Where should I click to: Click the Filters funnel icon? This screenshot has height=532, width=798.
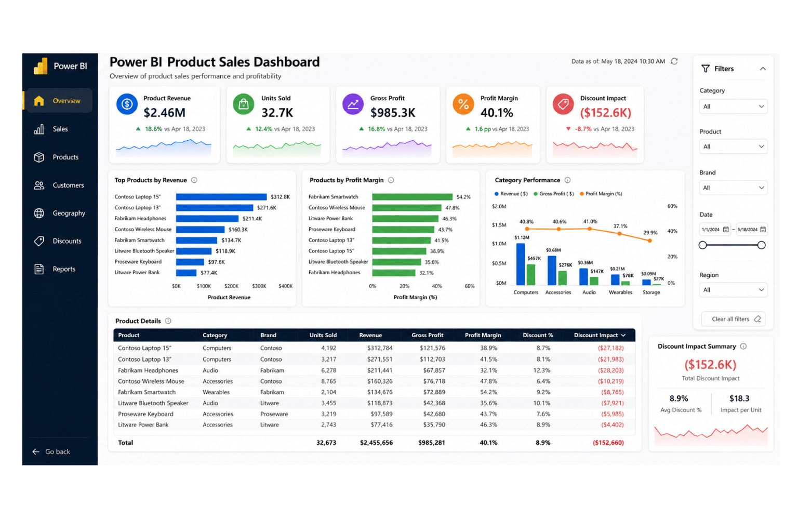[x=706, y=69]
